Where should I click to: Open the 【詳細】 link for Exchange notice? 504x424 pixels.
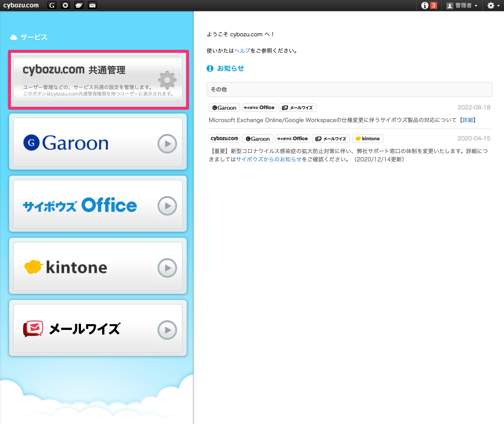pos(467,120)
